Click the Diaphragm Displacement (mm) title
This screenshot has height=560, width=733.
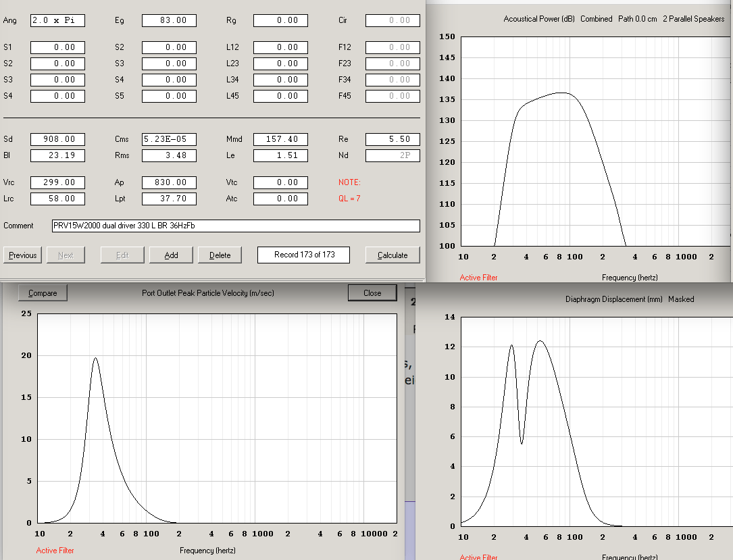coord(614,299)
